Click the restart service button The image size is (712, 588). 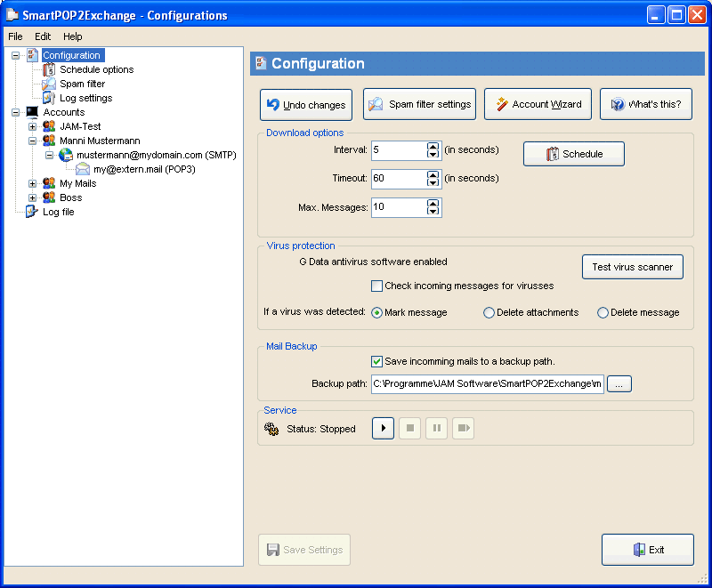click(464, 428)
